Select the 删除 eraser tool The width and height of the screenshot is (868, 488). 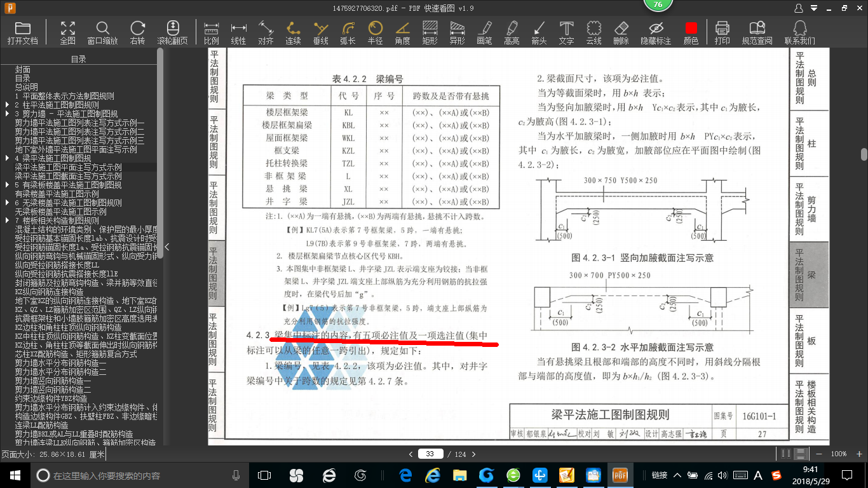pos(621,32)
